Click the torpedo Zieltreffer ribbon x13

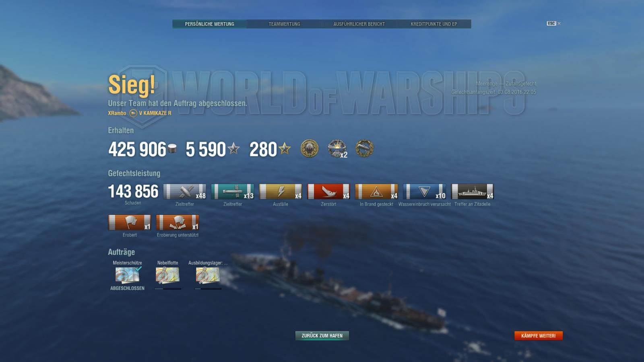[233, 191]
